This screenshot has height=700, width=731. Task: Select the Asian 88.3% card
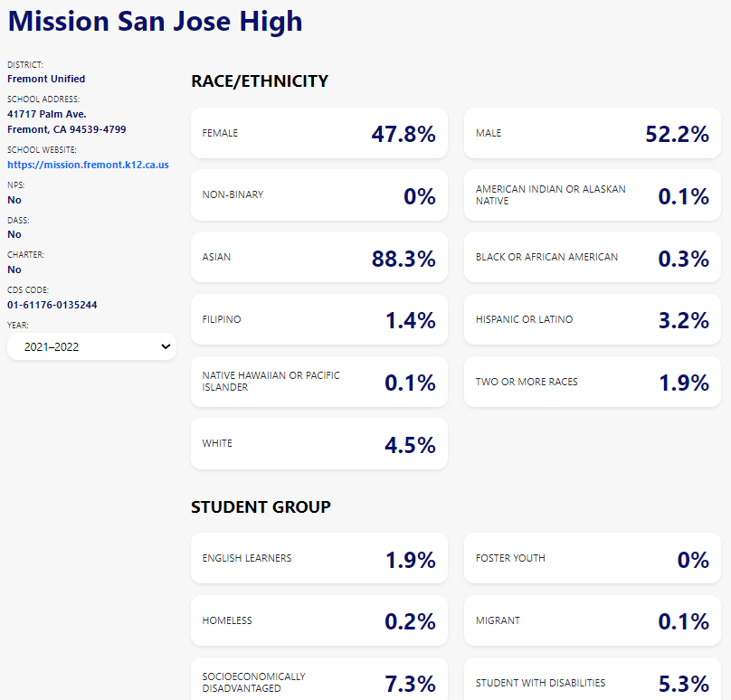[318, 258]
